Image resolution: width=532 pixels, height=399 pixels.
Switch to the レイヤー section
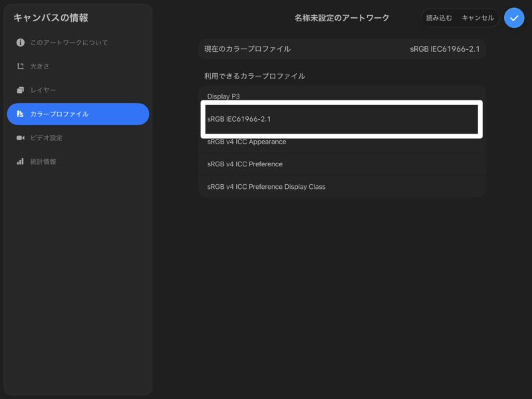pyautogui.click(x=78, y=90)
